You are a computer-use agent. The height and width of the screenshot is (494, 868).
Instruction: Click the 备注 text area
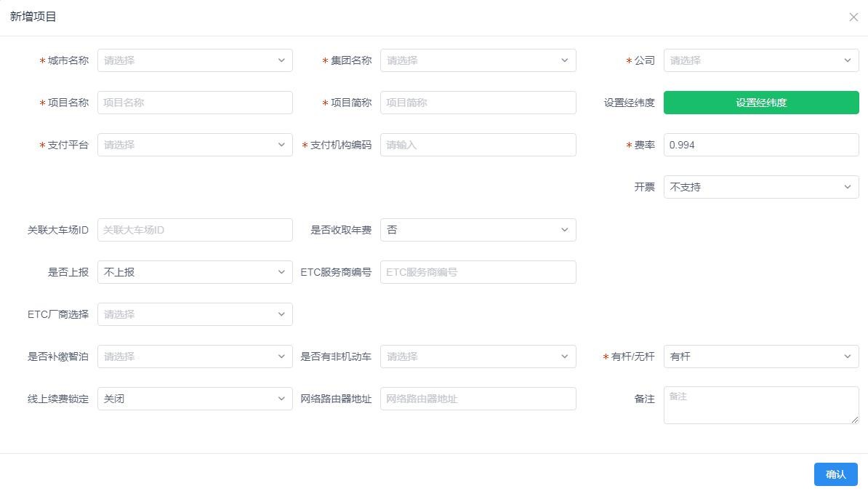[x=761, y=405]
